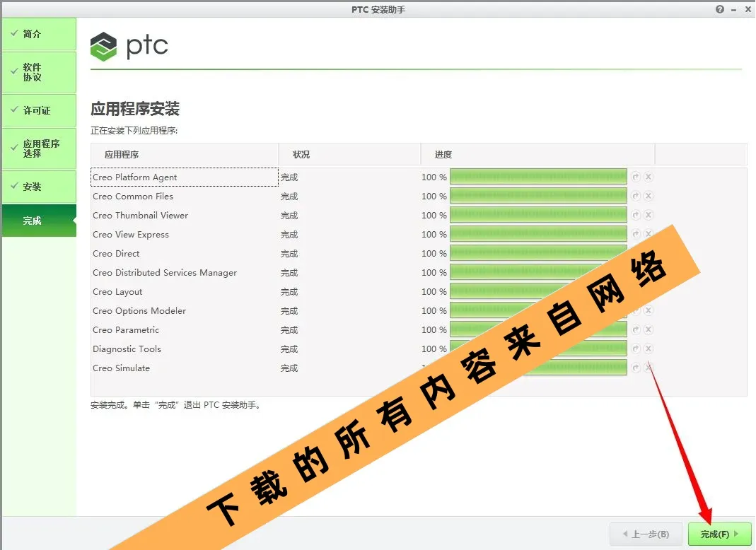Select the Creo Layout row name
The image size is (756, 550).
point(117,292)
